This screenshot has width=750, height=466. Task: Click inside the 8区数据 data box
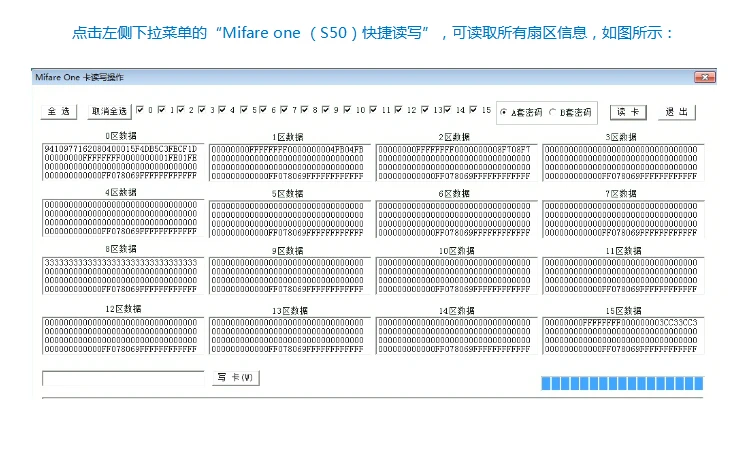pyautogui.click(x=123, y=276)
